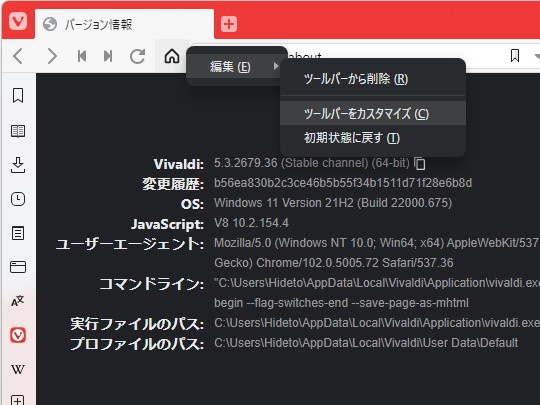Click the コマンドライン label
The height and width of the screenshot is (405, 540).
[152, 284]
